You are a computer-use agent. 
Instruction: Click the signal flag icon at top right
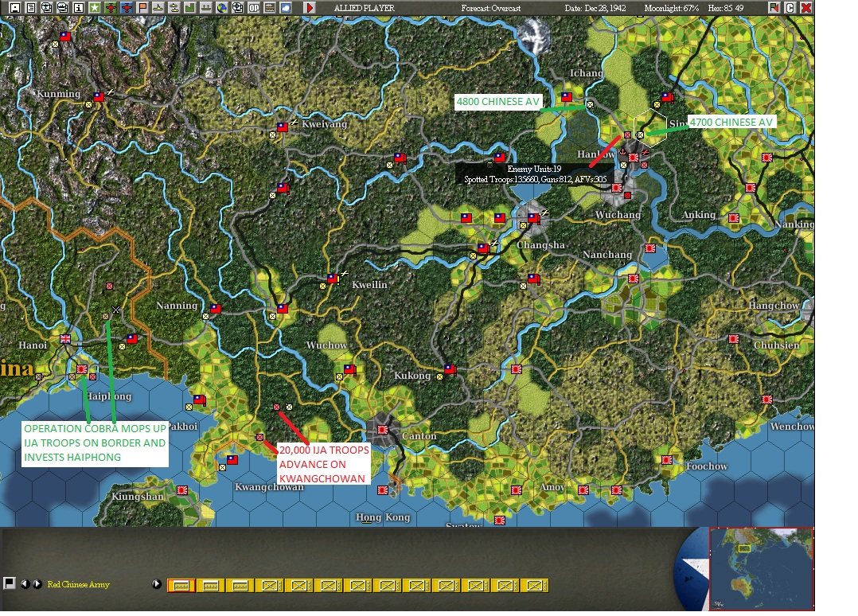pos(774,8)
